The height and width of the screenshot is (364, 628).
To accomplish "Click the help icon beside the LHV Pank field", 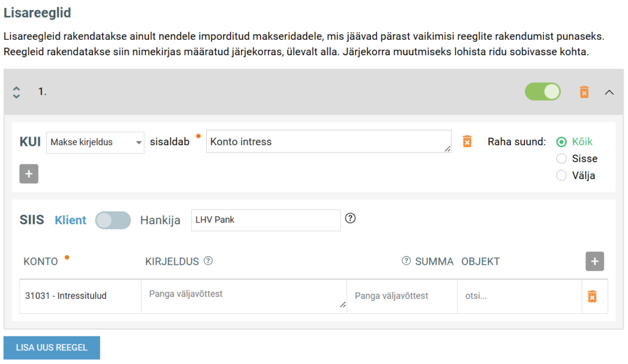I will point(350,218).
